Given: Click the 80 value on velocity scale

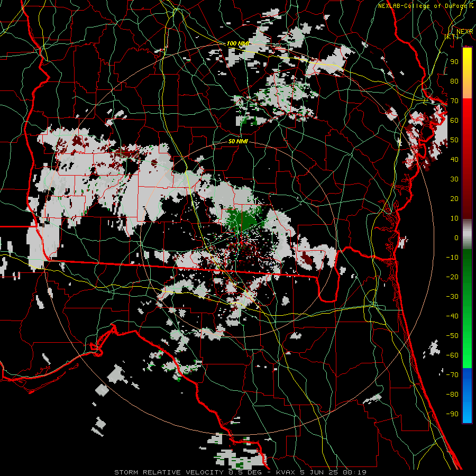Looking at the screenshot, I should (x=454, y=81).
